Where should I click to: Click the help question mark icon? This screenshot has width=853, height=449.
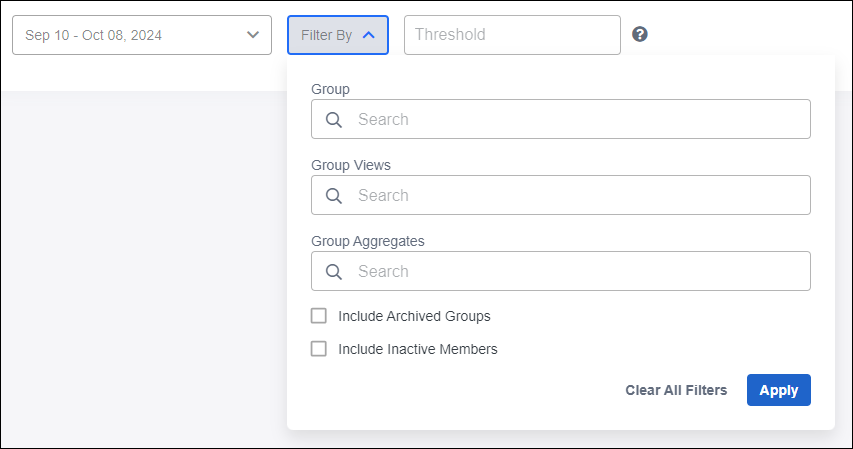[640, 34]
